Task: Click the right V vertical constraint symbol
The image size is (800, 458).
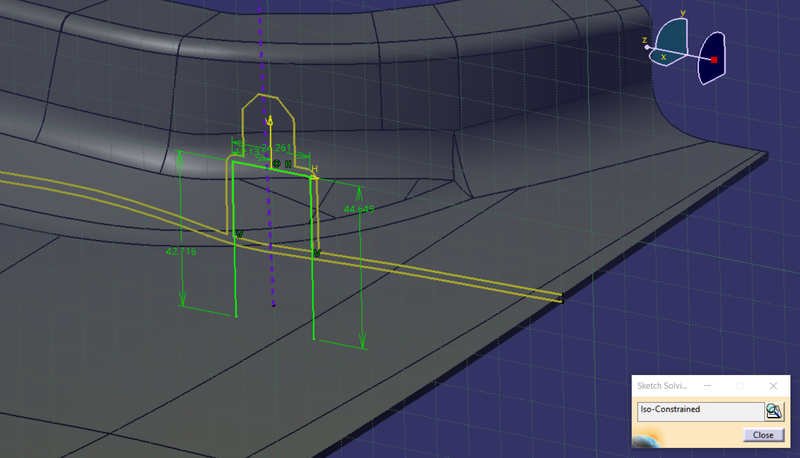Action: coord(316,253)
